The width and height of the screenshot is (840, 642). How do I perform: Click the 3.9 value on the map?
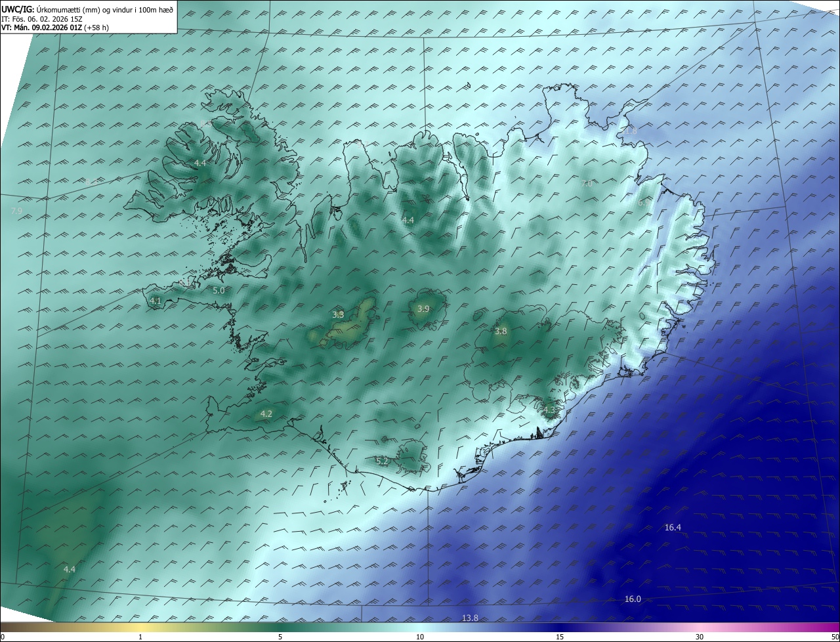423,309
